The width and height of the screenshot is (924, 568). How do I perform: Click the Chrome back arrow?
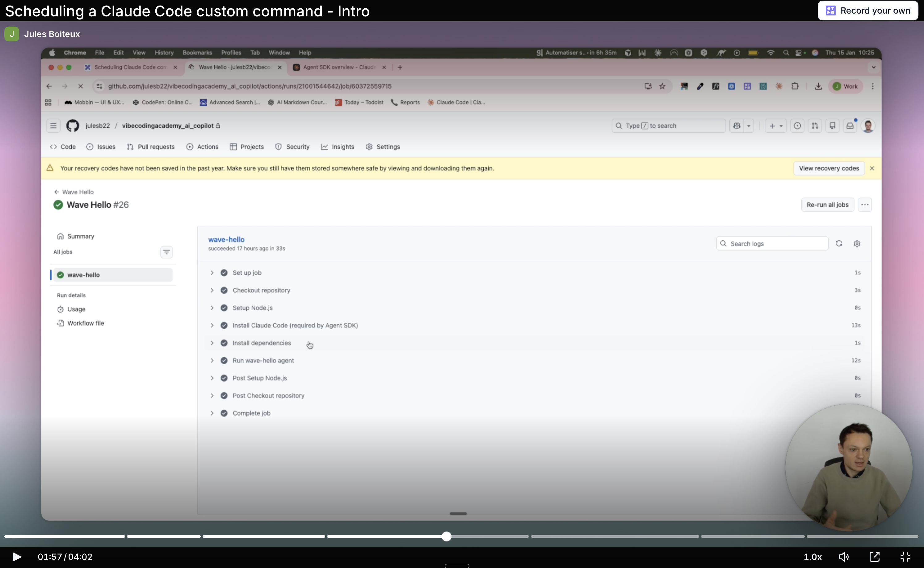click(49, 87)
